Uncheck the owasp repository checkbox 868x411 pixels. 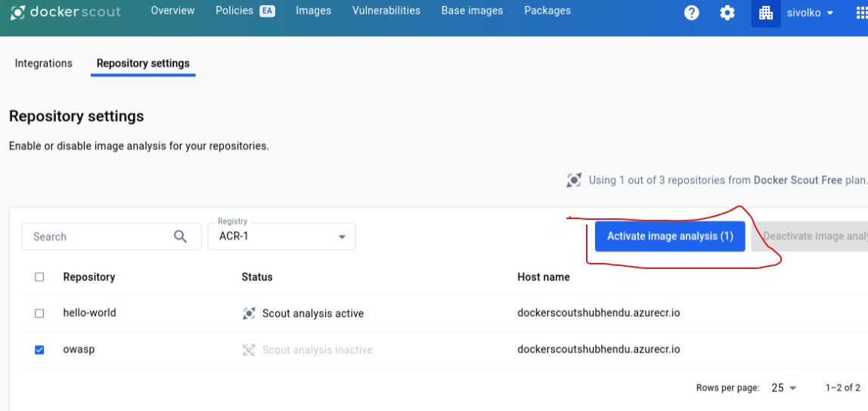pyautogui.click(x=39, y=350)
